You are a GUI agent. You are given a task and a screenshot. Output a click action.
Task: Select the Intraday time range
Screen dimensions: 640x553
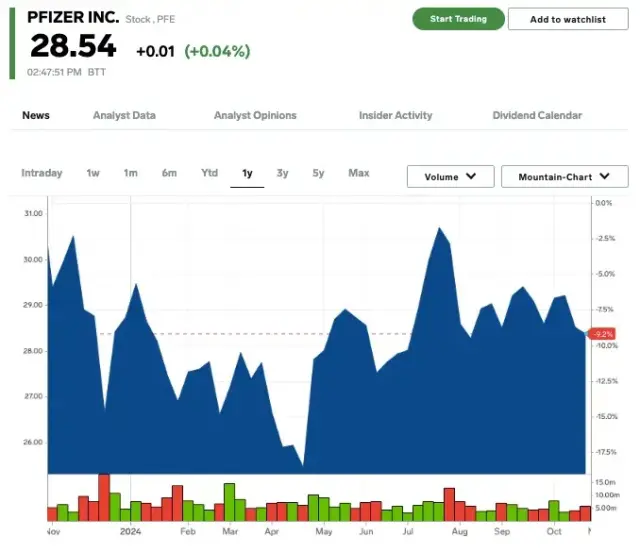[42, 173]
